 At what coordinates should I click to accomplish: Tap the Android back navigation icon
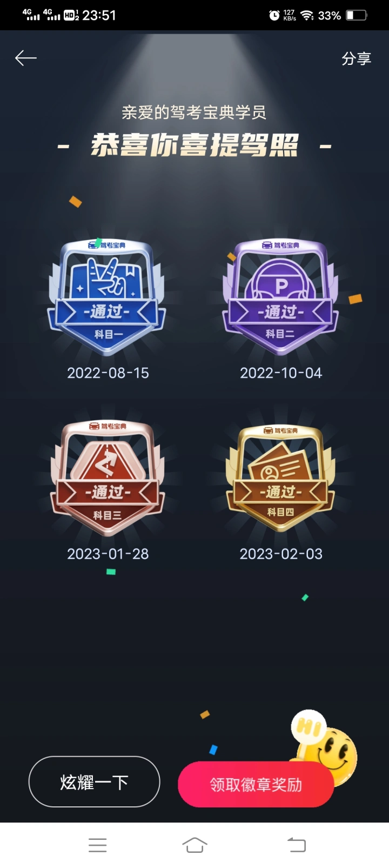(296, 845)
